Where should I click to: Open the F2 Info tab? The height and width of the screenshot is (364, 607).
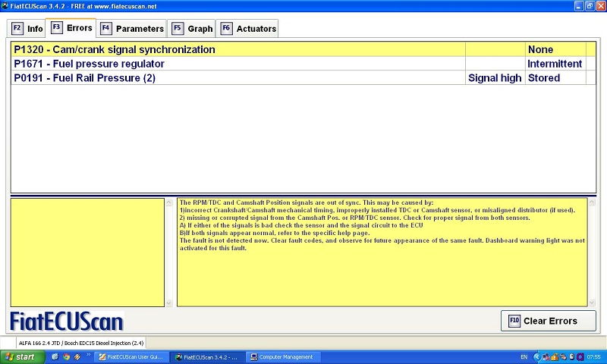27,29
